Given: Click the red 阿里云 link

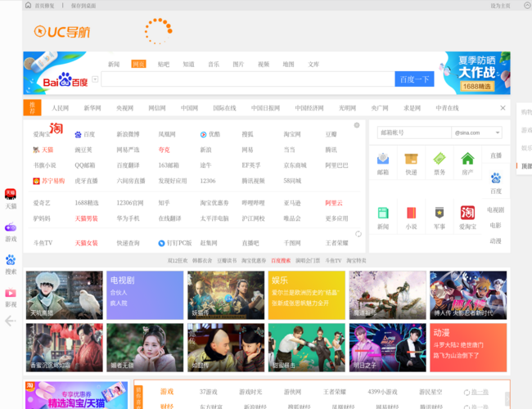Looking at the screenshot, I should [x=334, y=203].
